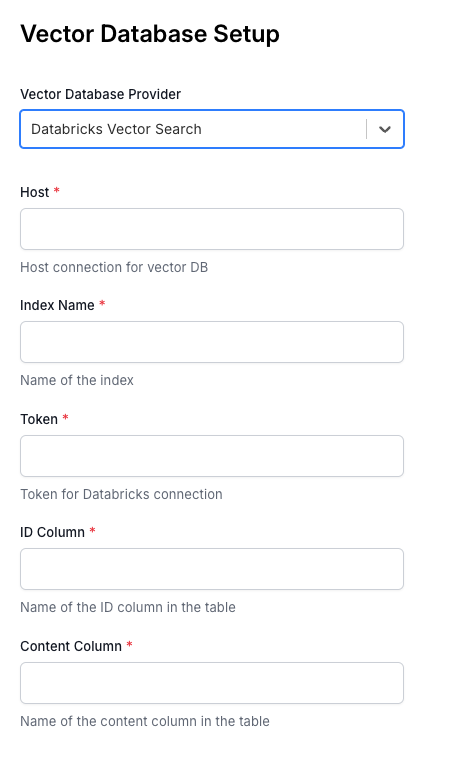Click the Host field label
The width and height of the screenshot is (450, 758).
(x=35, y=192)
